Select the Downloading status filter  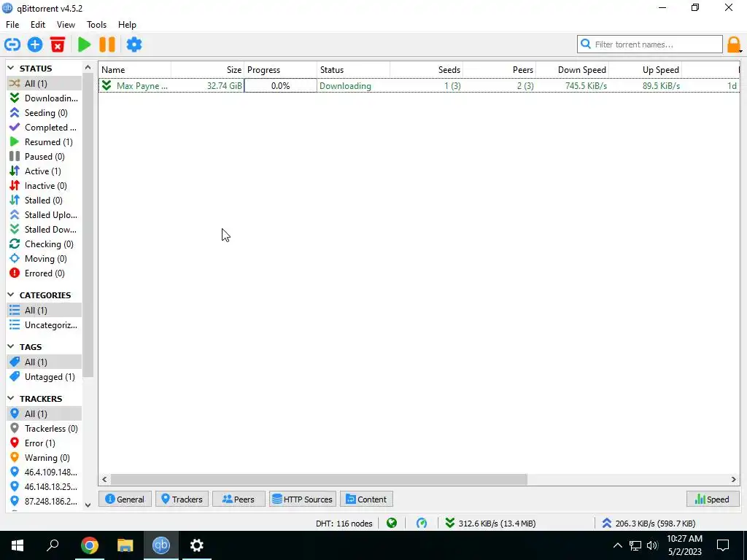click(x=44, y=98)
